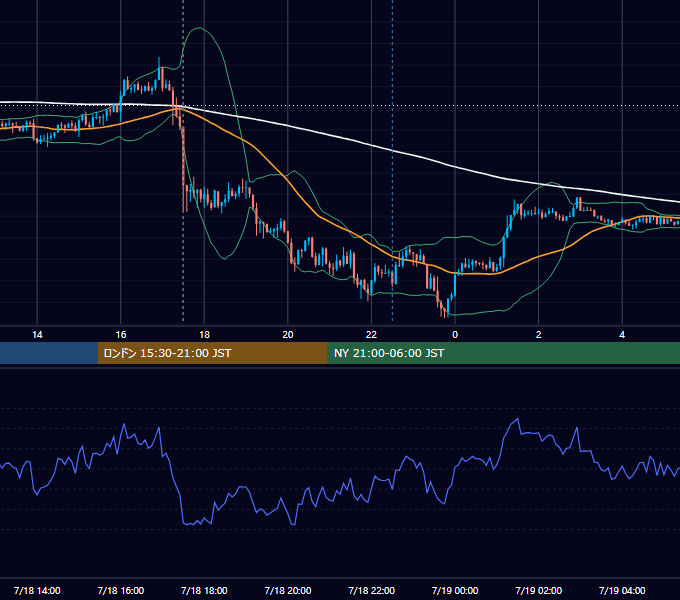Viewport: 680px width, 600px height.
Task: Click the 4 hour label on time axis
Action: pyautogui.click(x=622, y=335)
